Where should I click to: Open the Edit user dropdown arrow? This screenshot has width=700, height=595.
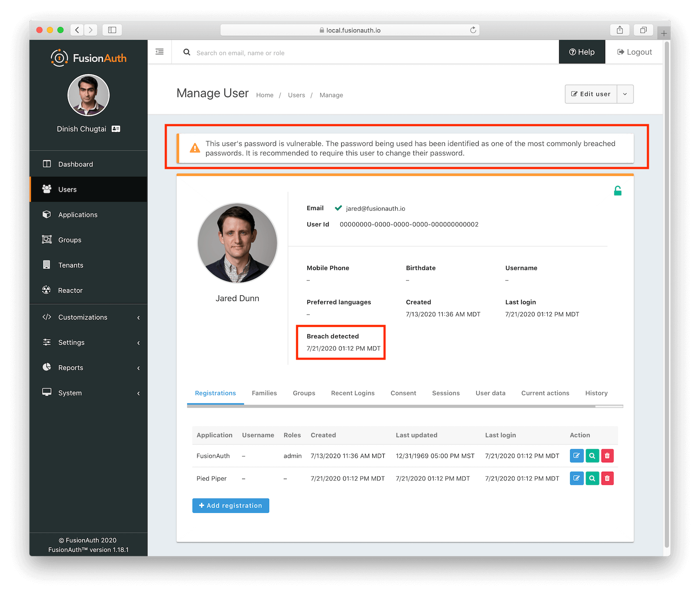tap(625, 94)
